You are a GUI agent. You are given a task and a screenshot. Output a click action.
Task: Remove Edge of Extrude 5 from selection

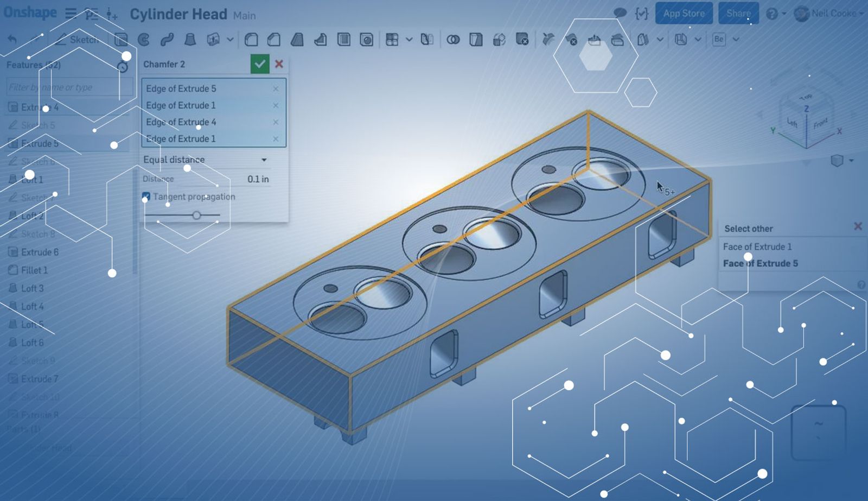pos(276,88)
